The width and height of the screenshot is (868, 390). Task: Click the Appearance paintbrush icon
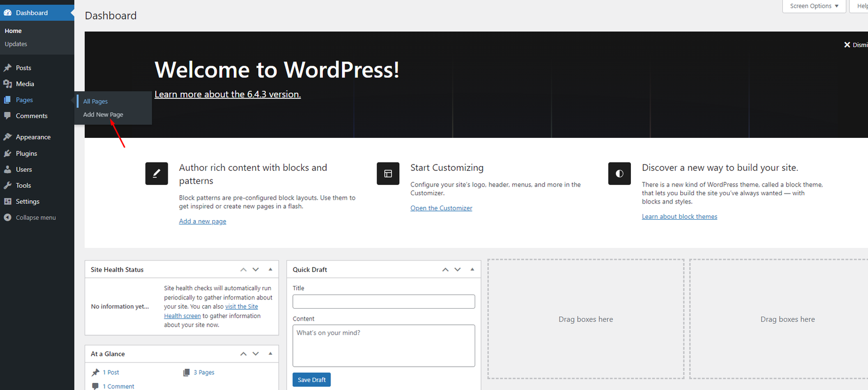pyautogui.click(x=8, y=137)
